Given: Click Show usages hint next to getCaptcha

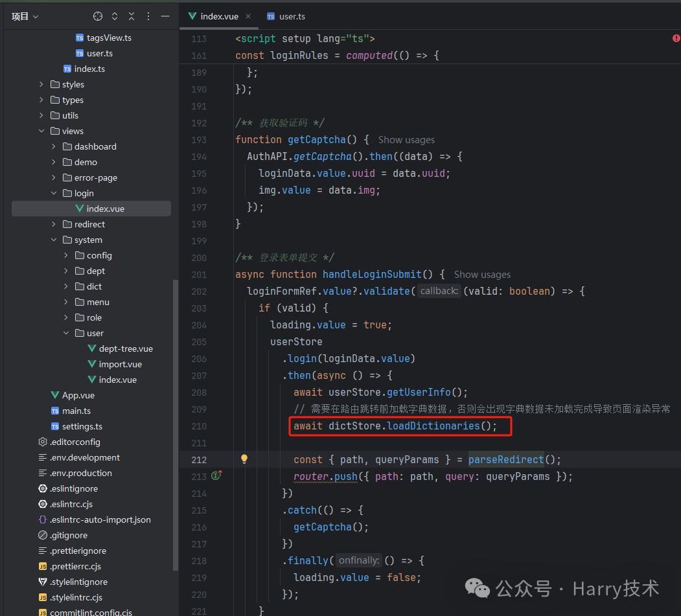Looking at the screenshot, I should (x=406, y=140).
